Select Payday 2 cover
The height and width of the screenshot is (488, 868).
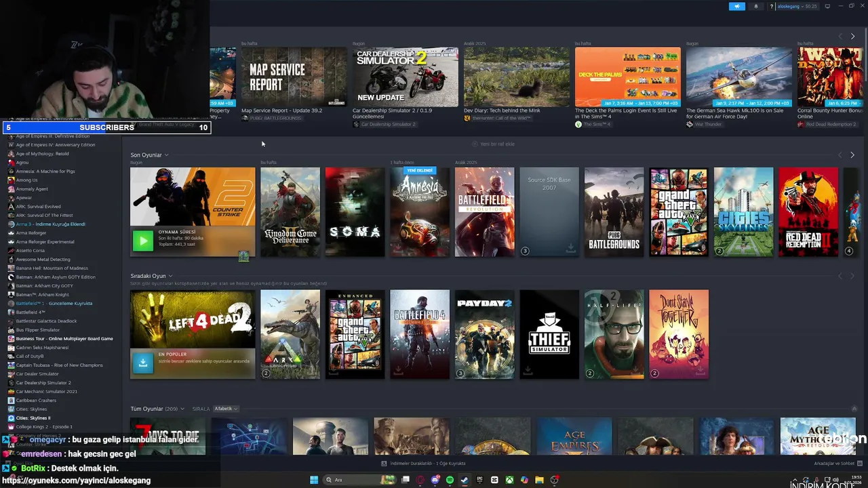[484, 334]
